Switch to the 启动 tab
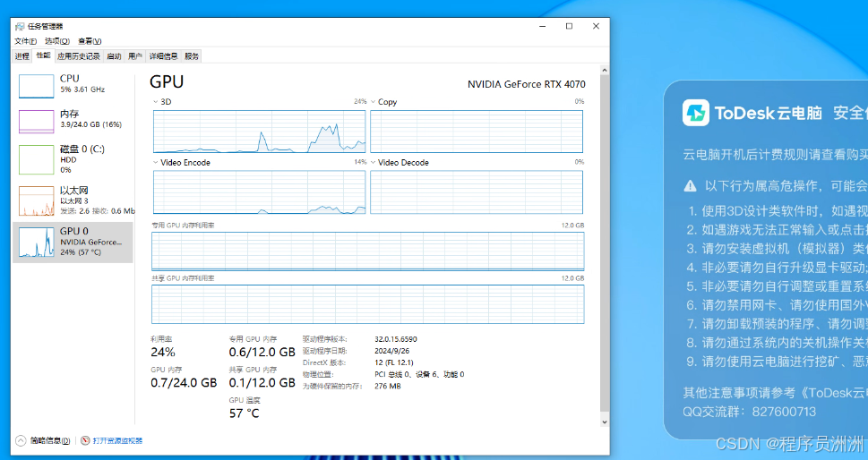 (x=114, y=56)
